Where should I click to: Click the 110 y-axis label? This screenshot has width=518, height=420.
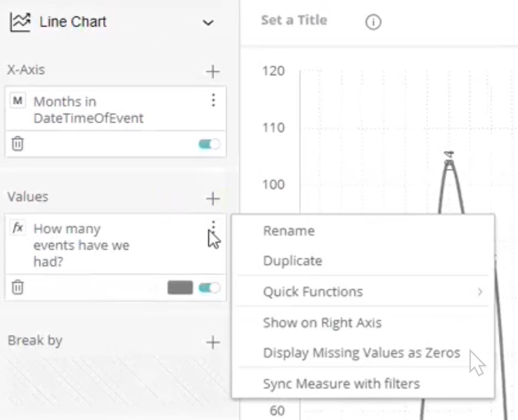273,128
